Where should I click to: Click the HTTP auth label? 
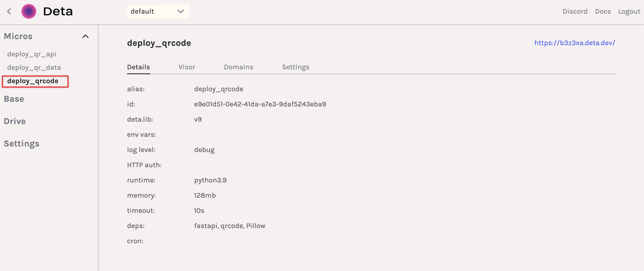[144, 165]
